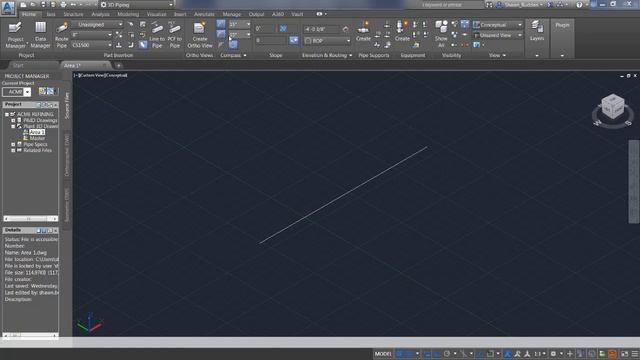Click the elevation lock icon in Elevation & Routing
Screen dimensions: 640x360
pos(346,29)
